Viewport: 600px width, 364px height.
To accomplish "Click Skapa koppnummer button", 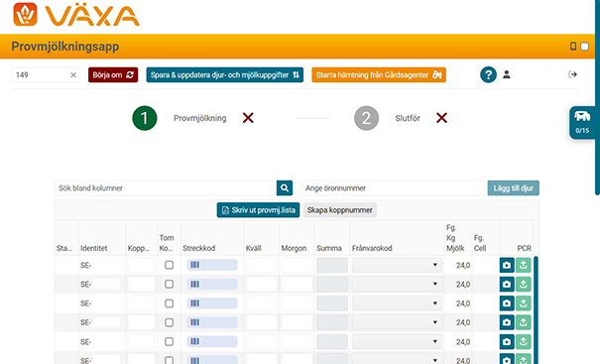I will (340, 210).
